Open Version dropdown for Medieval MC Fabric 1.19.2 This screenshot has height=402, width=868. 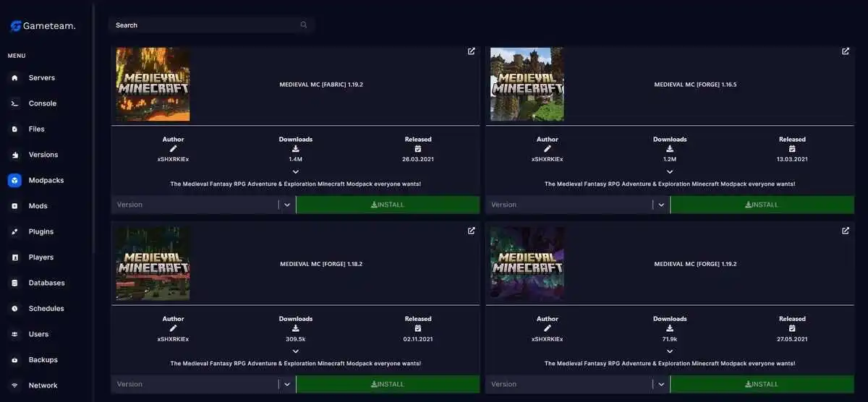coord(203,205)
